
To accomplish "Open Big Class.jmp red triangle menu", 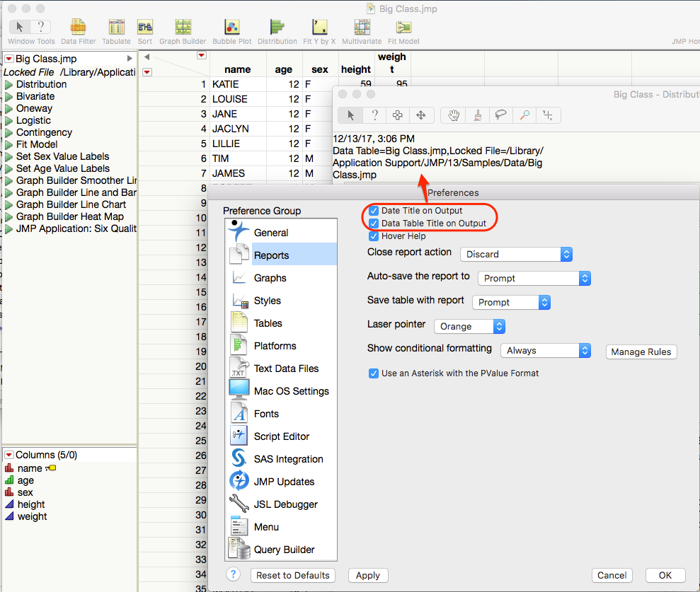I will pyautogui.click(x=9, y=59).
